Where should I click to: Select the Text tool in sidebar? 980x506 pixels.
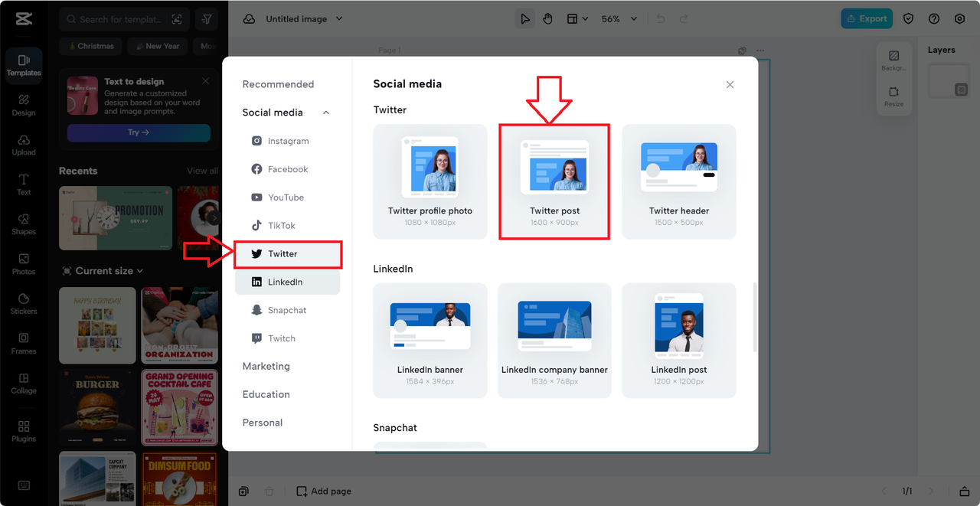click(24, 184)
